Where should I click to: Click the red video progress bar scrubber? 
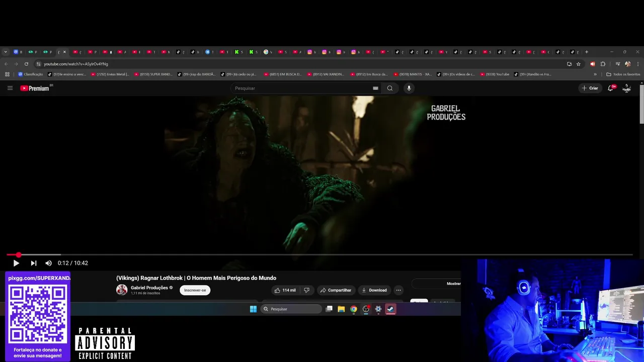point(19,255)
